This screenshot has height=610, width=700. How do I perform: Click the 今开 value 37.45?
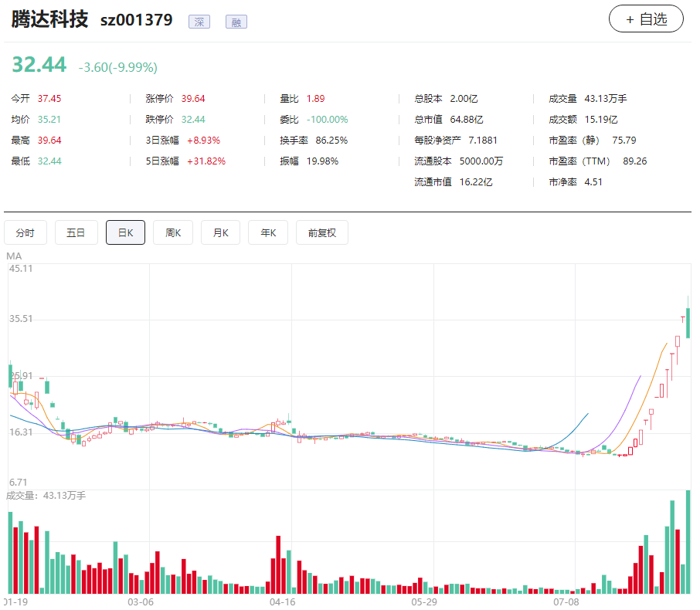pyautogui.click(x=49, y=99)
